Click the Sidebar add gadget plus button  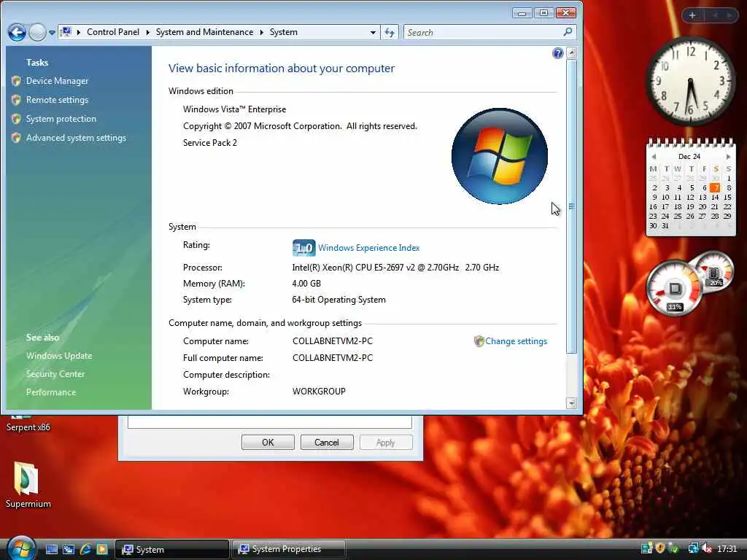(x=692, y=15)
